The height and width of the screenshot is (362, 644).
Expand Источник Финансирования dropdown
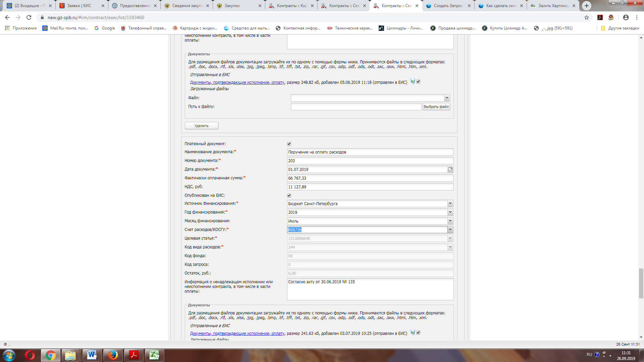coord(450,203)
